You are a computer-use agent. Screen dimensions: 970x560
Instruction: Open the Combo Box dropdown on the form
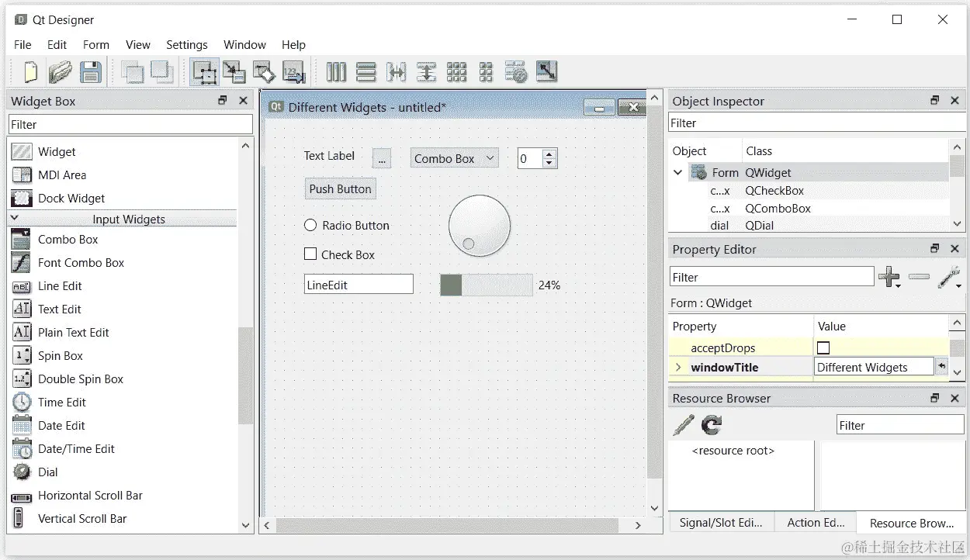coord(490,158)
